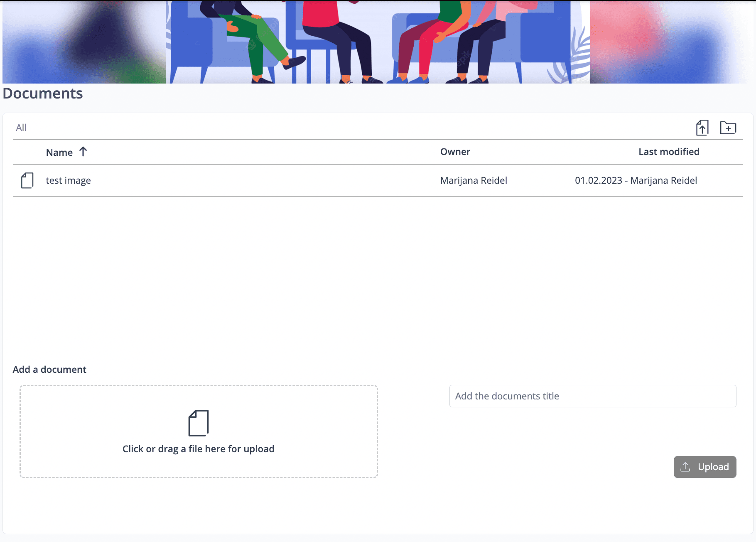Screen dimensions: 756x542
Task: Click the file icon beside test image
Action: [27, 180]
